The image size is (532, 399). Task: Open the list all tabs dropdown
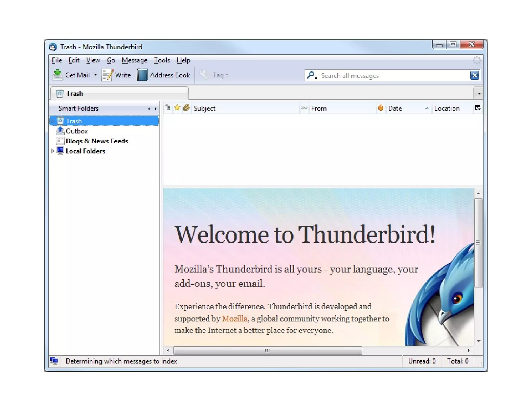(479, 94)
